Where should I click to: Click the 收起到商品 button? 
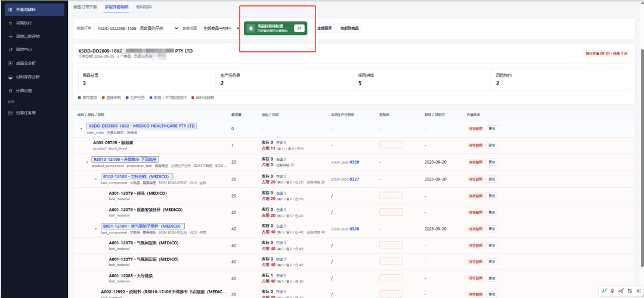[x=349, y=29]
